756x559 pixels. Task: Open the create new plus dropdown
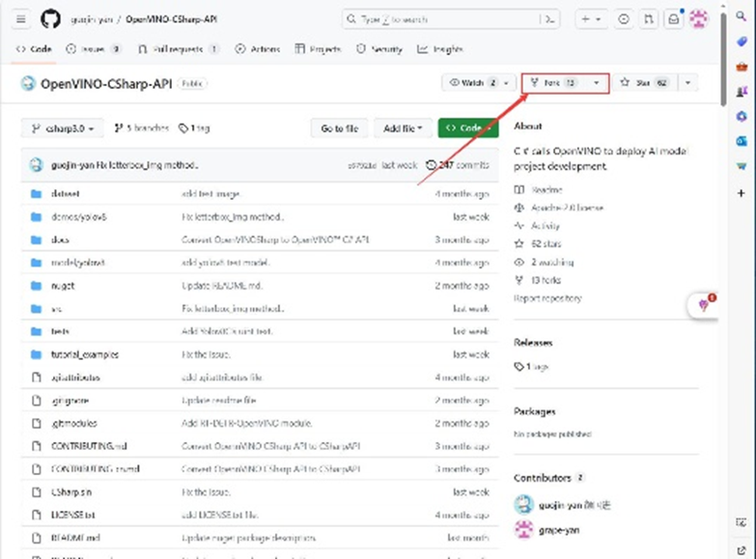[591, 19]
